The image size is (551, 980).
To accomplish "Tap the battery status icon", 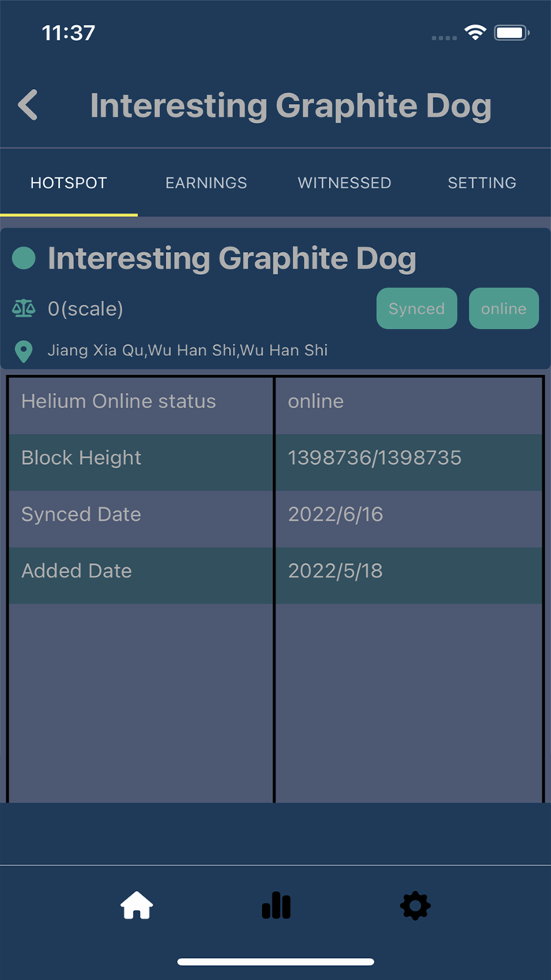I will click(x=512, y=33).
